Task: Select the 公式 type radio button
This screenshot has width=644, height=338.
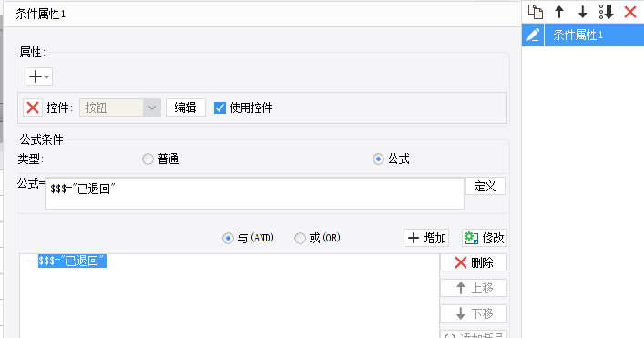Action: click(378, 159)
